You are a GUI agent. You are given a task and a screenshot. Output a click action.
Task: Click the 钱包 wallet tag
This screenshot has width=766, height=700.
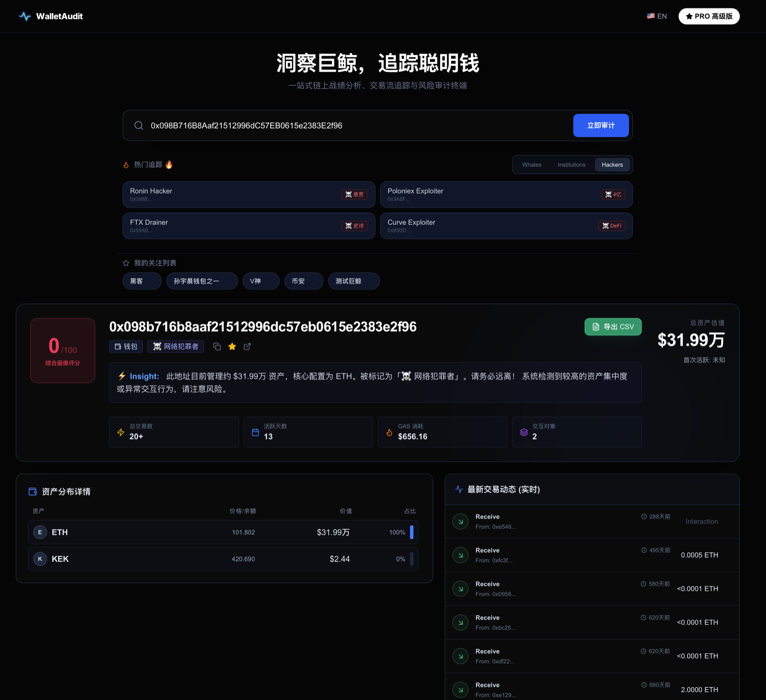126,346
